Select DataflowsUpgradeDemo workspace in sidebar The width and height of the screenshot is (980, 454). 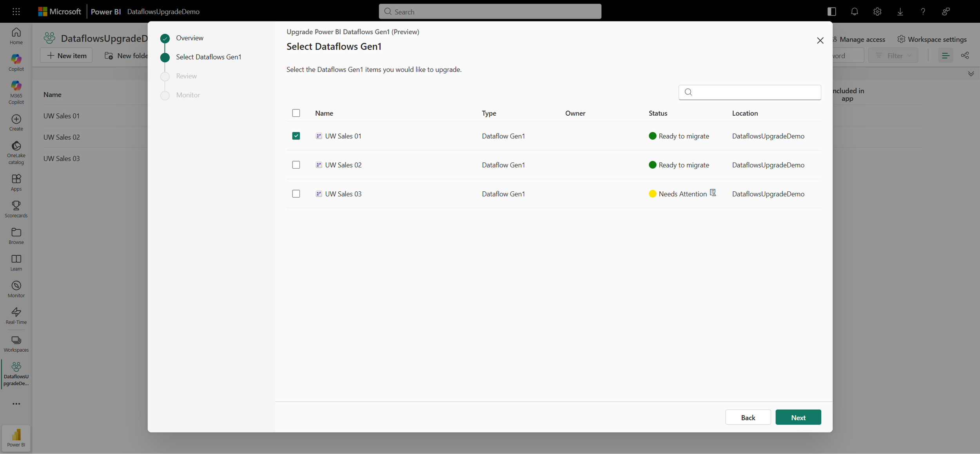tap(16, 374)
